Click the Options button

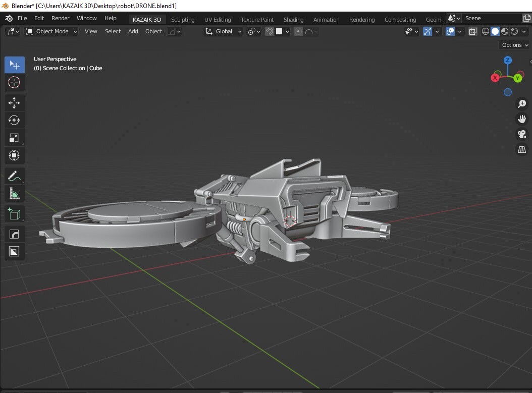tap(513, 45)
